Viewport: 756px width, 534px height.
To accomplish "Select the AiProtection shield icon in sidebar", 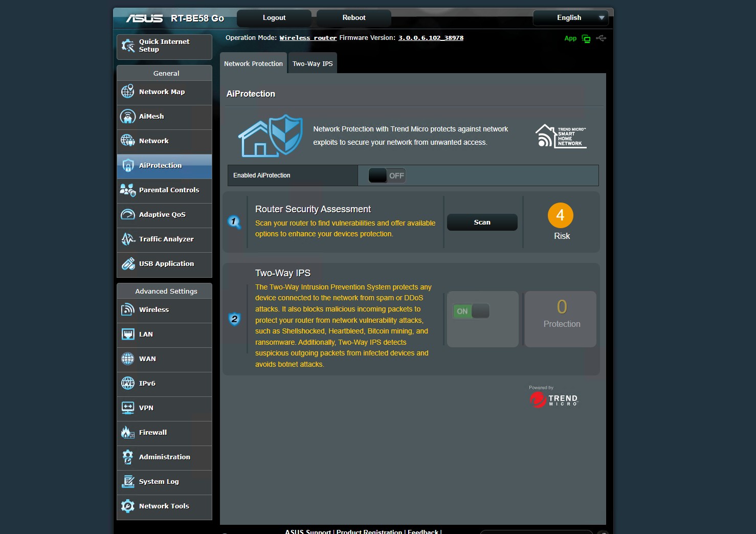I will point(128,165).
